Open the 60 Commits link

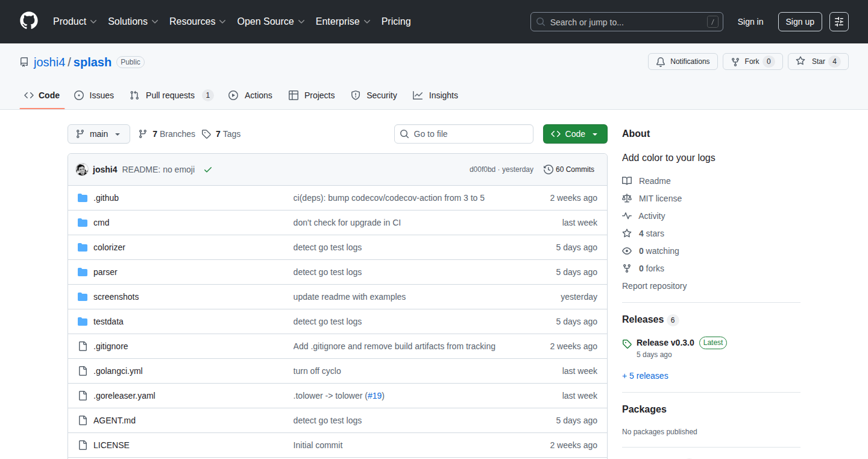(x=569, y=169)
